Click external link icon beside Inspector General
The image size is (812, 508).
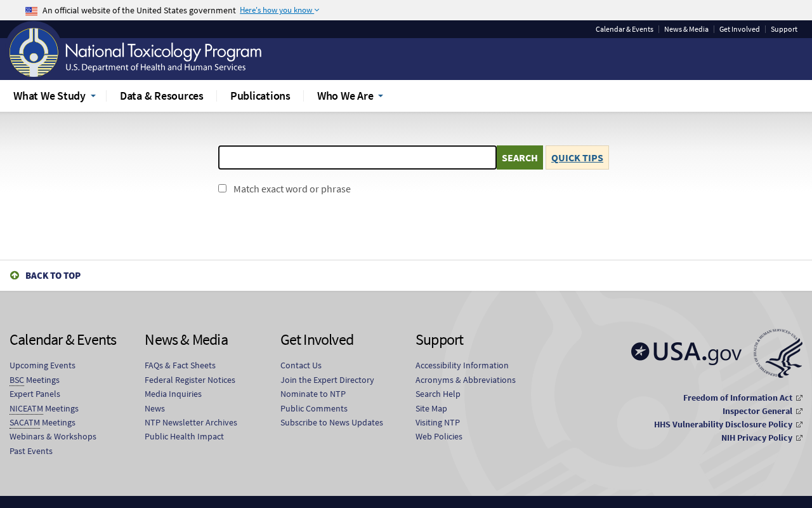(799, 411)
